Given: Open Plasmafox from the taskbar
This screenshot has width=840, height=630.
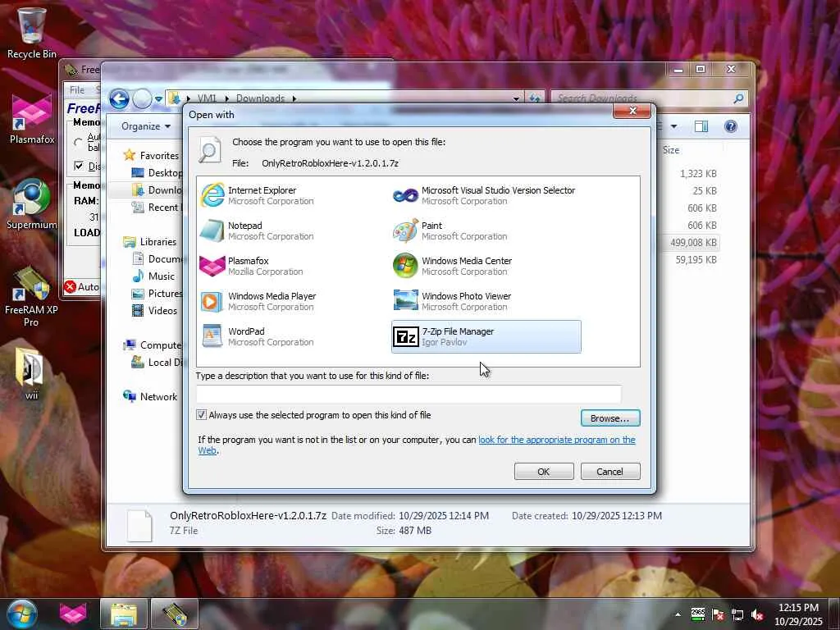Looking at the screenshot, I should pyautogui.click(x=73, y=614).
